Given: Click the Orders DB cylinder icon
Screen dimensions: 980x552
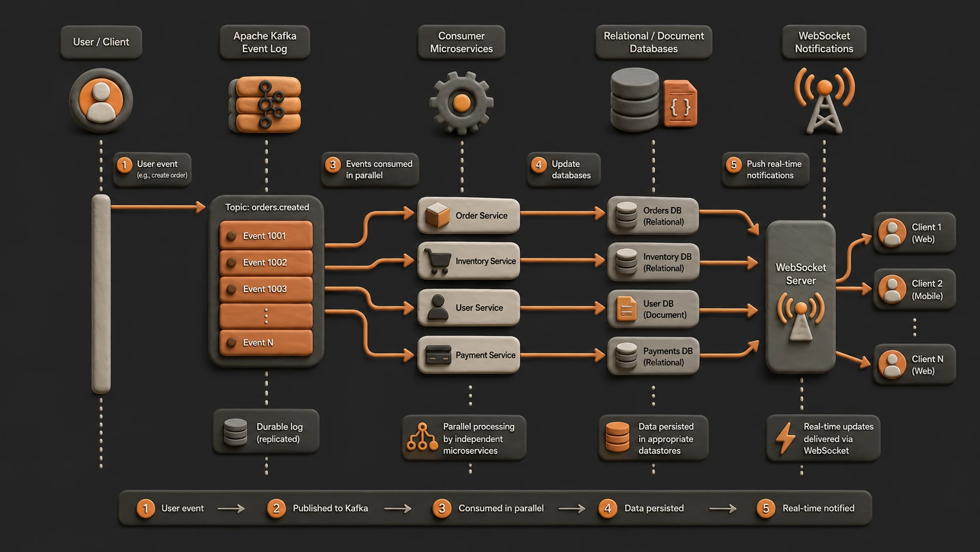Looking at the screenshot, I should point(626,215).
